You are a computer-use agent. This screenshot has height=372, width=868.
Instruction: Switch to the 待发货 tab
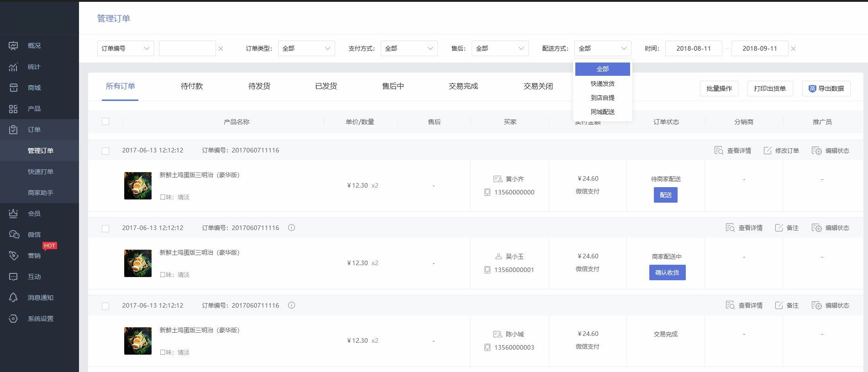(x=259, y=86)
